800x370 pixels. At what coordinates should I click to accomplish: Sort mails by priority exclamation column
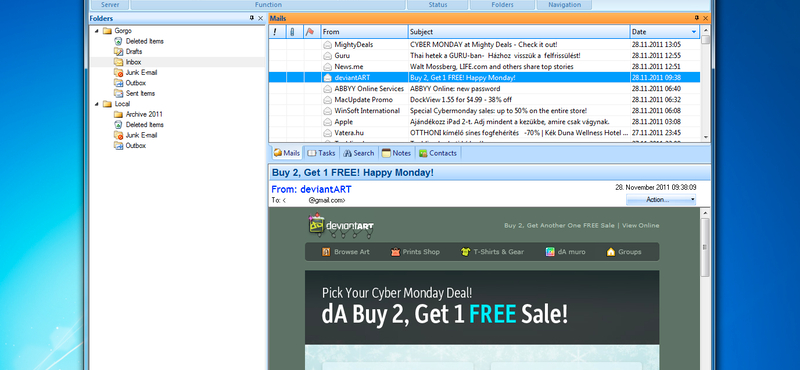(x=277, y=32)
